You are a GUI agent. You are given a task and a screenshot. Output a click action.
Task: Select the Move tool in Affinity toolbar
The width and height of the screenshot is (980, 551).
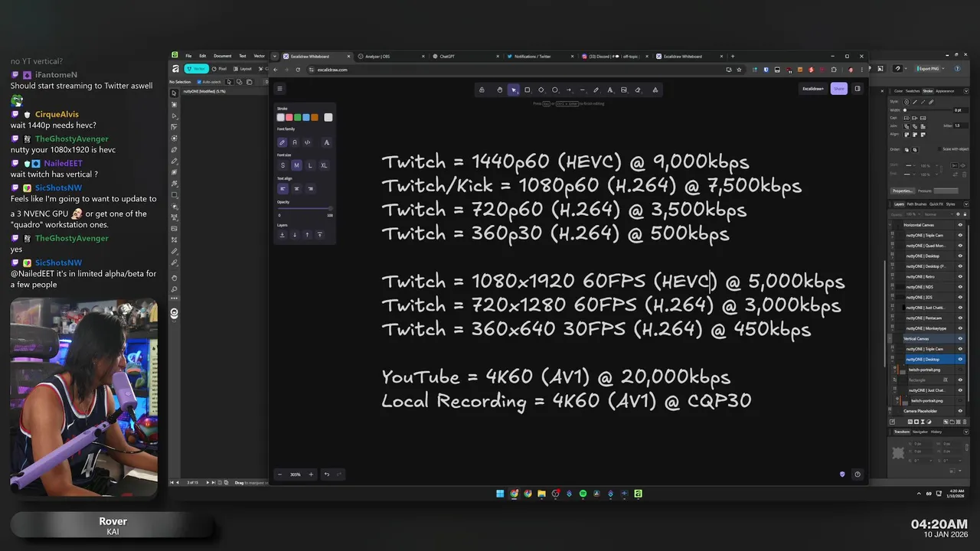click(x=175, y=93)
